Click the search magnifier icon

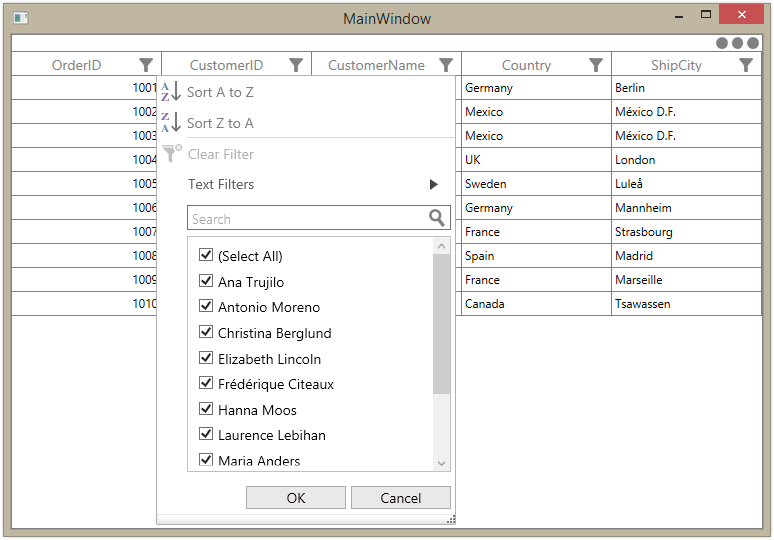437,218
